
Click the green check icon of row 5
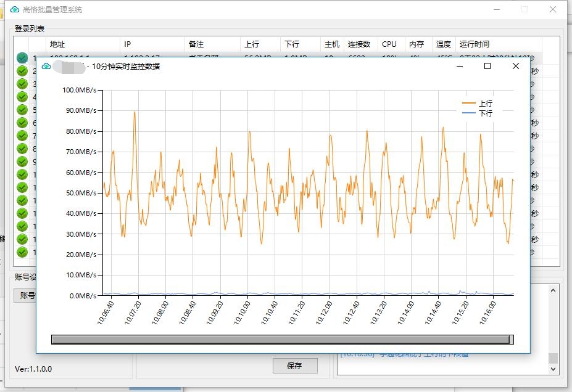22,110
